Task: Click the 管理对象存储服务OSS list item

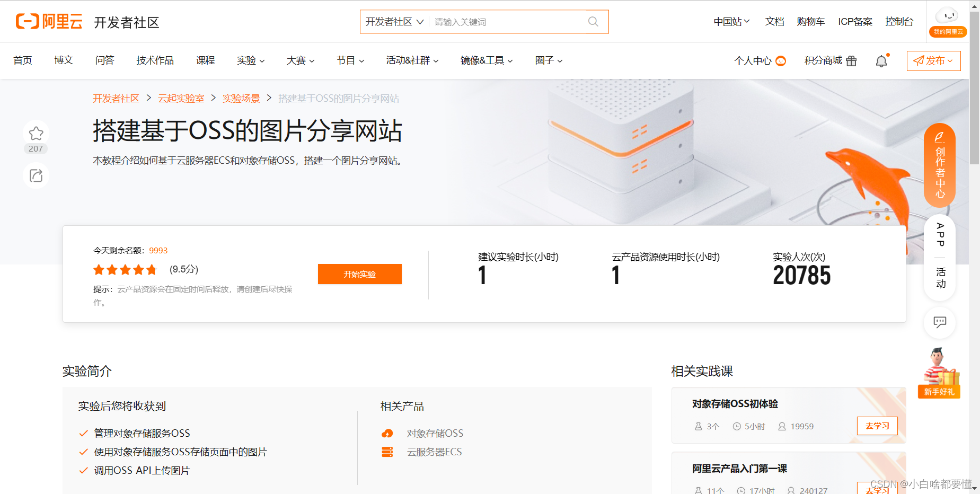Action: (142, 434)
